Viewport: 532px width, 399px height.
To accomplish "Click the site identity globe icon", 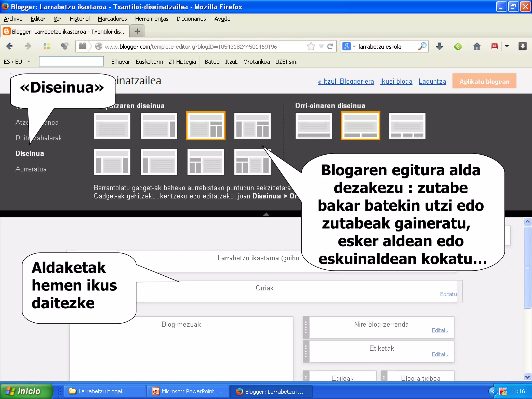I will tap(98, 46).
